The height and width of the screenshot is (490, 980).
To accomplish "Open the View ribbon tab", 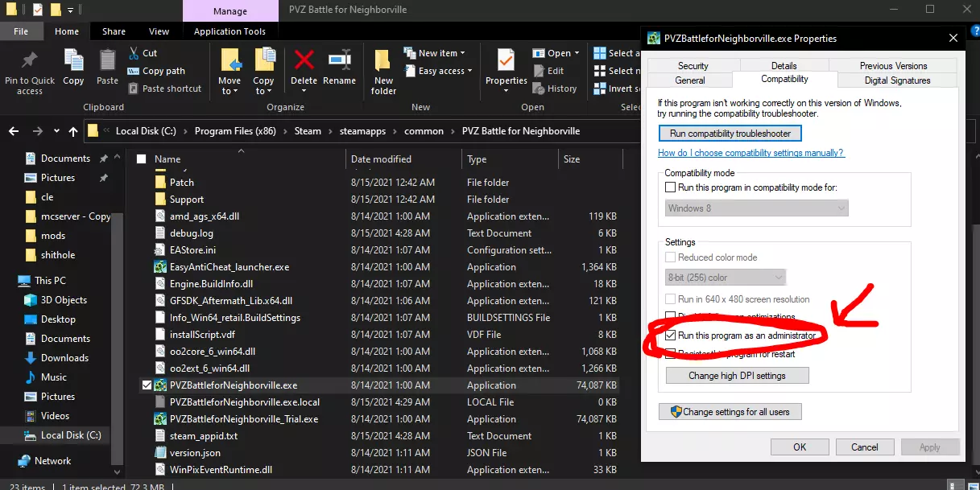I will pos(159,31).
